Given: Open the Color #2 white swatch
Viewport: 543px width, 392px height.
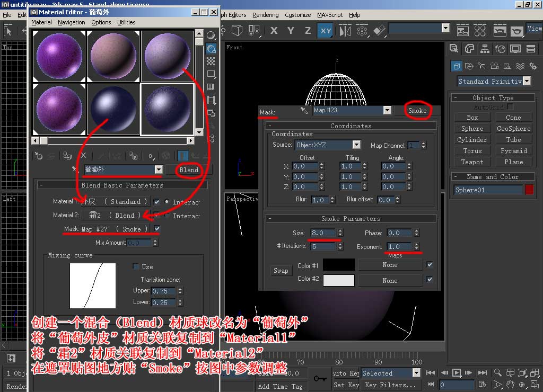Looking at the screenshot, I should (339, 280).
